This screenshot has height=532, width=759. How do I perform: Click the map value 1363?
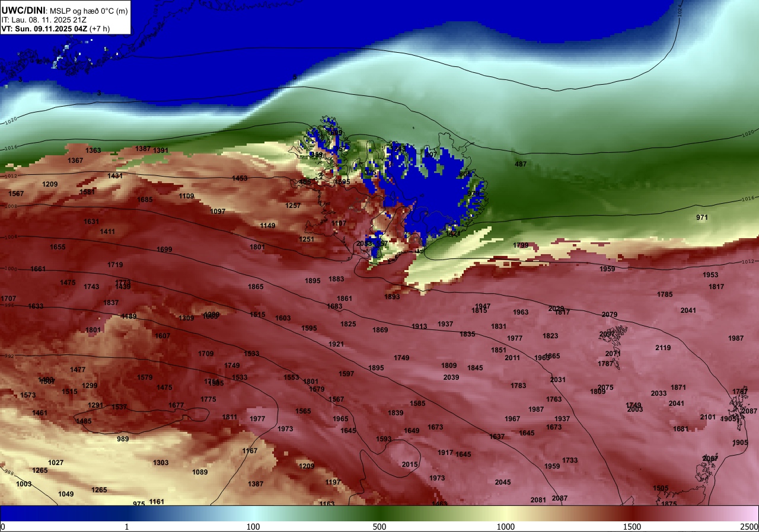(x=93, y=150)
